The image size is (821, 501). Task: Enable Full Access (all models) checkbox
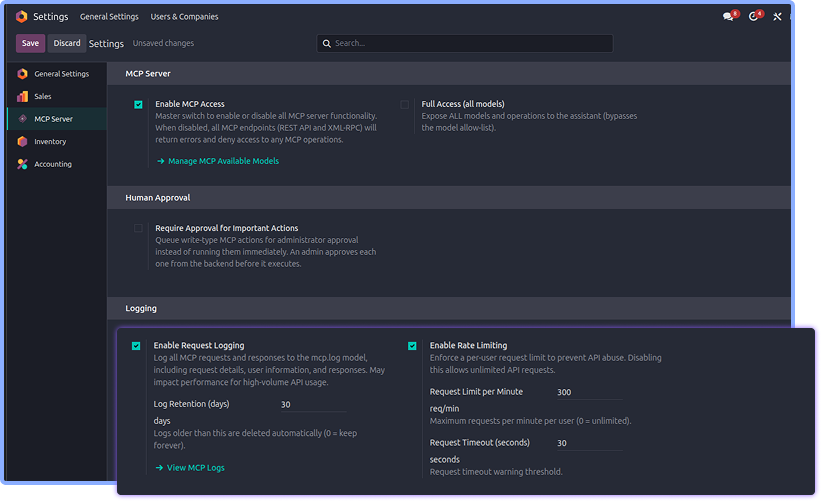pos(405,105)
